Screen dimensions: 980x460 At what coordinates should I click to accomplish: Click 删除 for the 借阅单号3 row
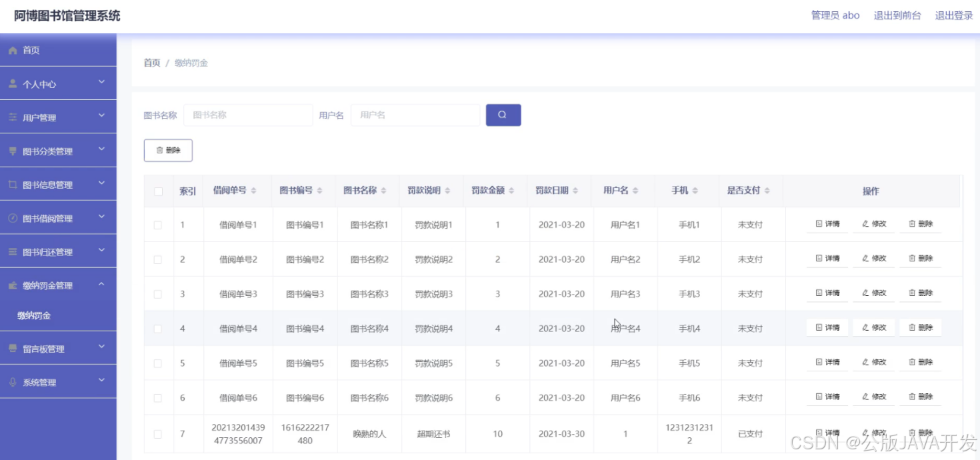(x=921, y=293)
